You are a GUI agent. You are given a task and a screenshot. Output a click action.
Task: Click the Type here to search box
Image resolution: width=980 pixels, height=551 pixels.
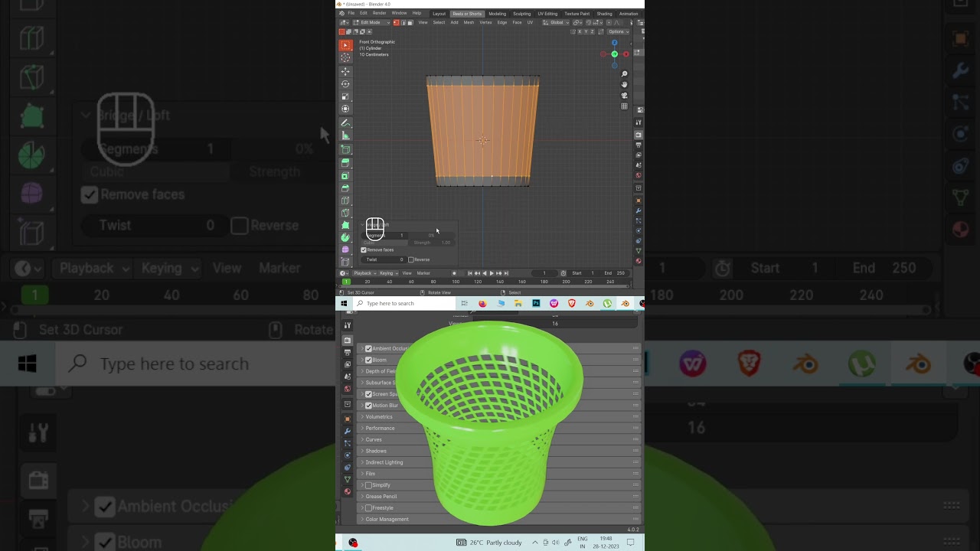point(405,304)
